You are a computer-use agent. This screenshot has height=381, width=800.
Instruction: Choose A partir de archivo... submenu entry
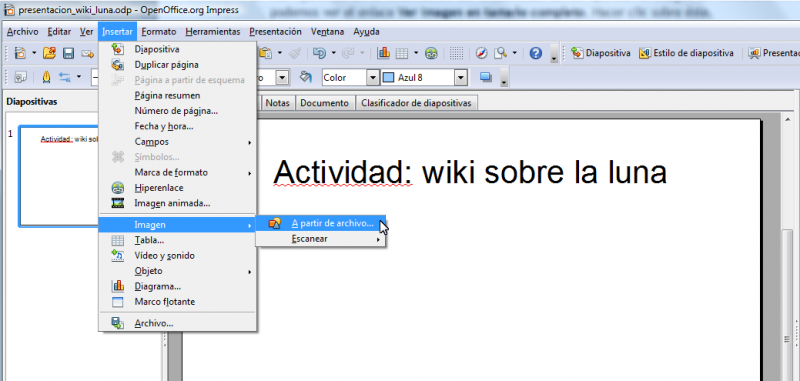(320, 223)
